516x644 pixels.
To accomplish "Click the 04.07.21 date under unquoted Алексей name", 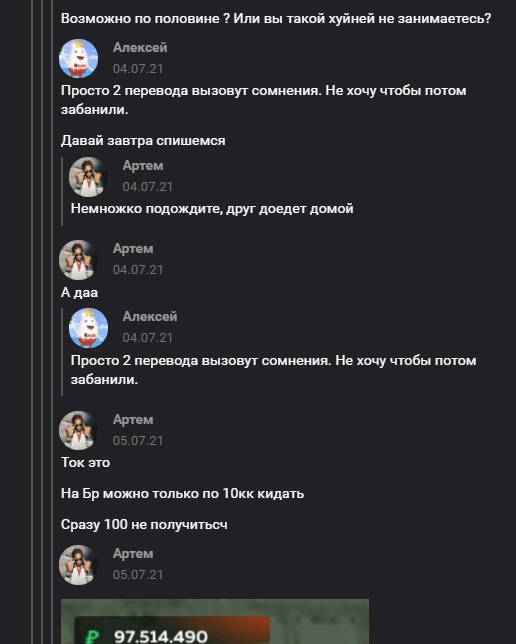I will tap(138, 69).
